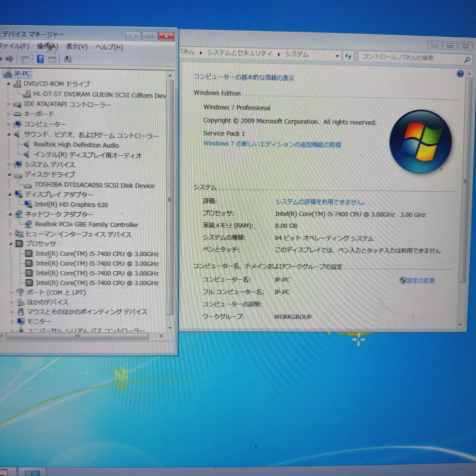This screenshot has width=476, height=476.
Task: Click the Device Manager vertical scrollbar thumb
Action: point(170,197)
